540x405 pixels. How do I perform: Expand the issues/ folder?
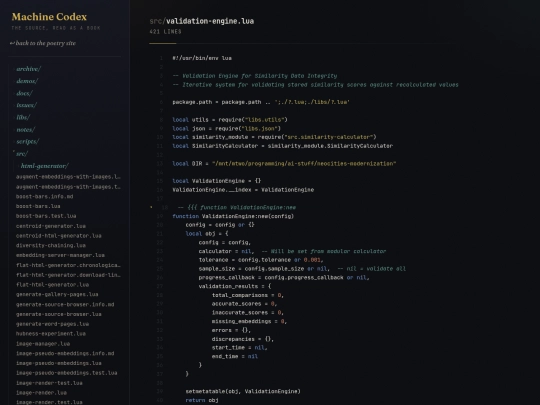click(27, 105)
